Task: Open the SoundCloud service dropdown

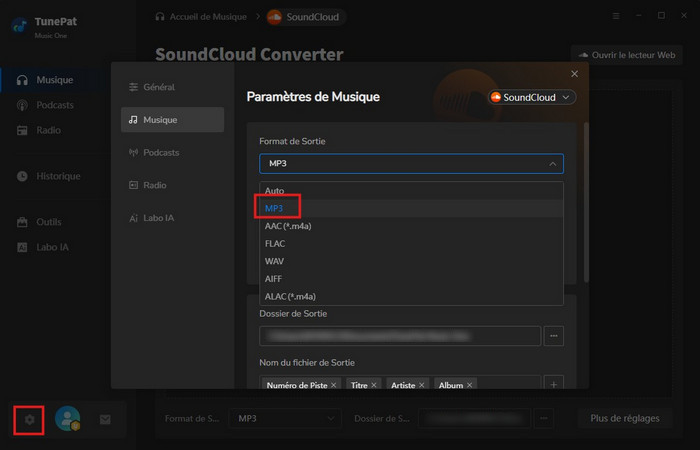Action: point(533,97)
